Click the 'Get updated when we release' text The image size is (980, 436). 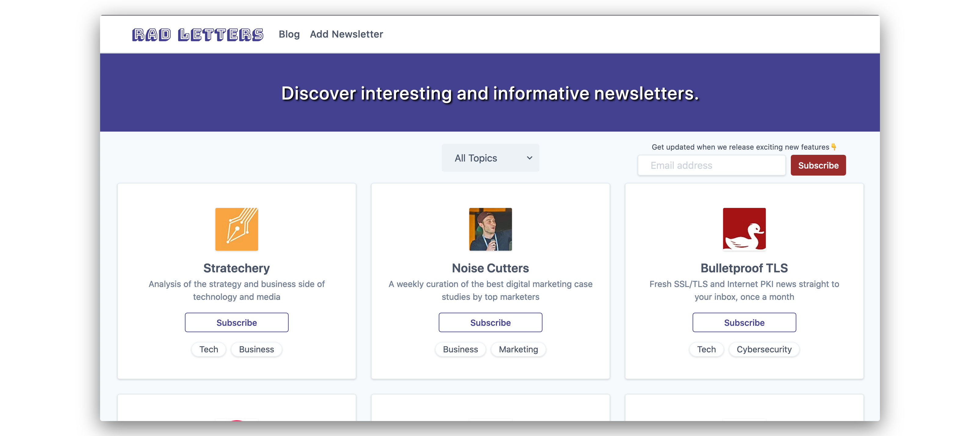tap(744, 147)
